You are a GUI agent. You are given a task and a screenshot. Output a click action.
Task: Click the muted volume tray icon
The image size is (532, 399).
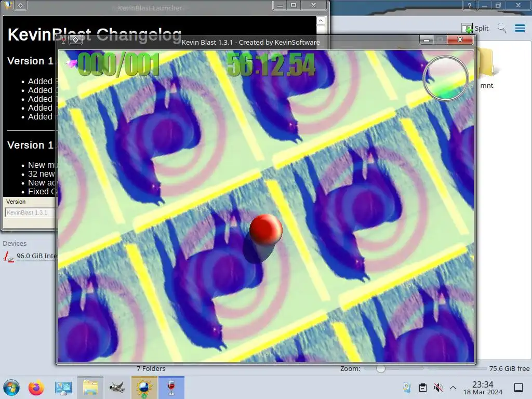pyautogui.click(x=438, y=388)
